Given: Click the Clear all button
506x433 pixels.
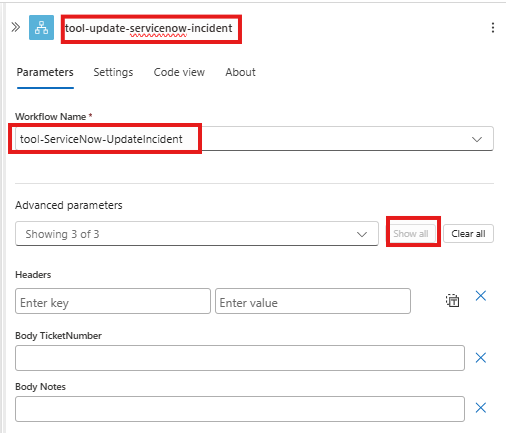Looking at the screenshot, I should (468, 234).
